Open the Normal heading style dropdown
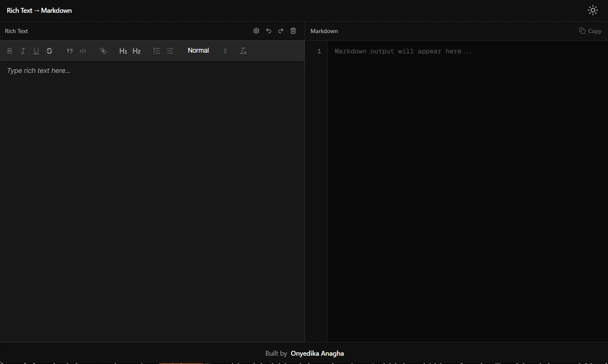 pyautogui.click(x=207, y=50)
